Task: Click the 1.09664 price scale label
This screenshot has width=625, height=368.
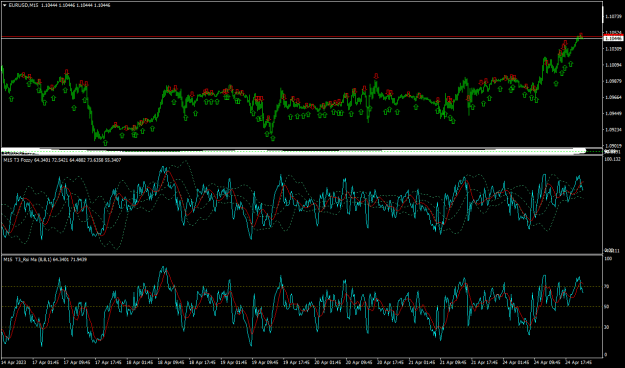Action: click(613, 97)
